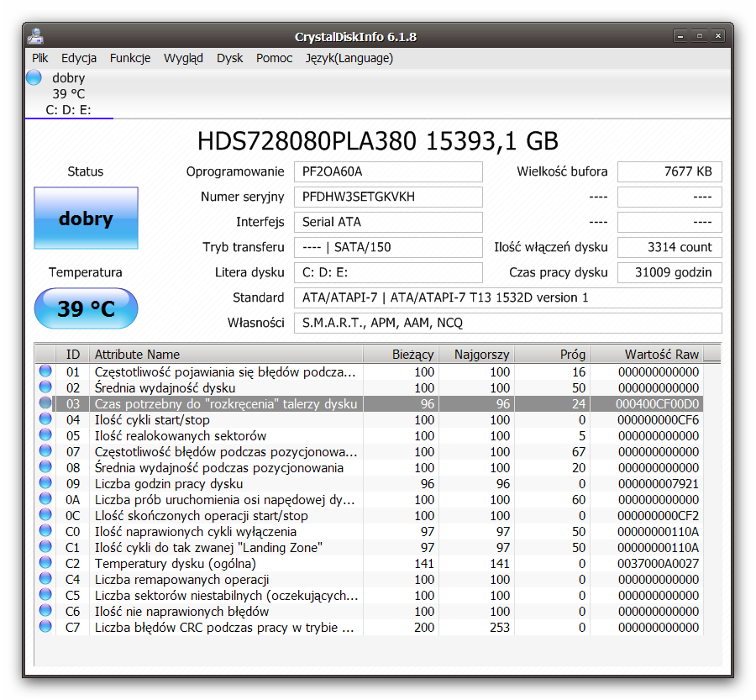The height and width of the screenshot is (700, 756).
Task: Click status orb for attribute 0C
Action: (x=45, y=514)
